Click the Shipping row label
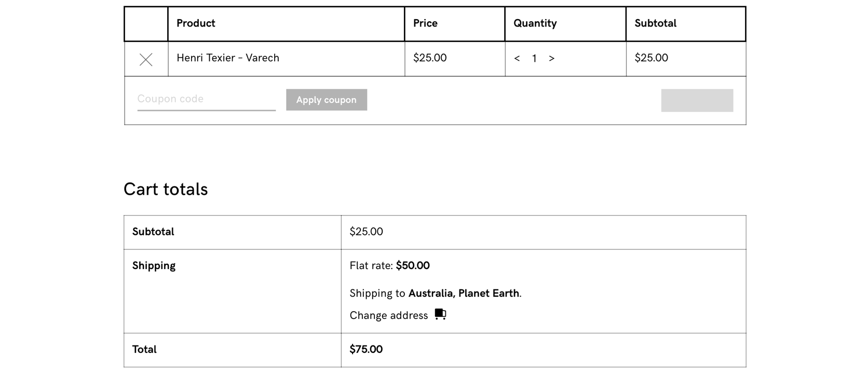 tap(154, 266)
